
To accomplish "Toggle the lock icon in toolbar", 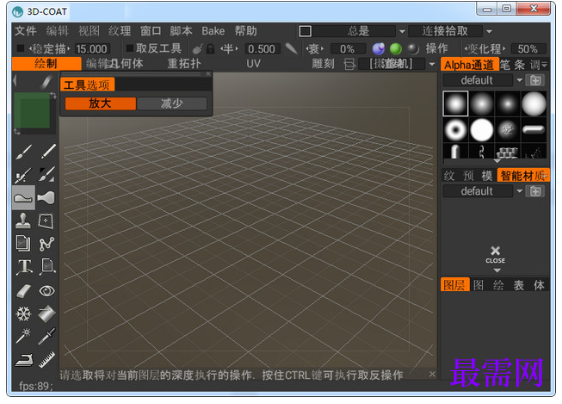I will pos(211,49).
